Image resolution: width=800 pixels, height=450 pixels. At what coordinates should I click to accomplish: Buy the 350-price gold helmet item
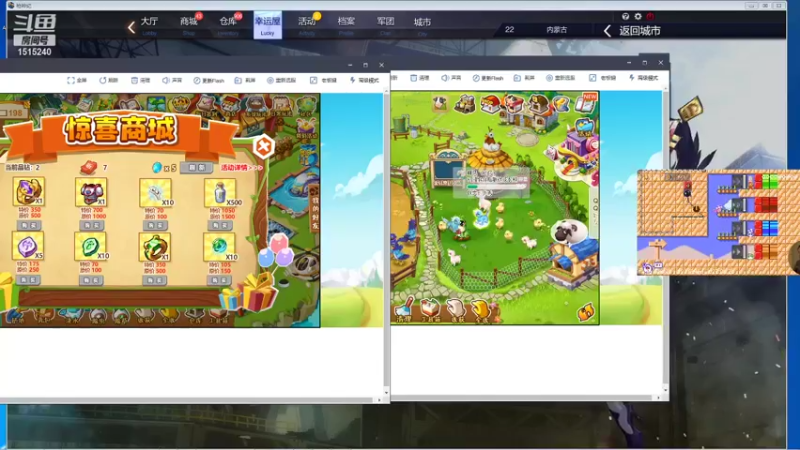(29, 225)
